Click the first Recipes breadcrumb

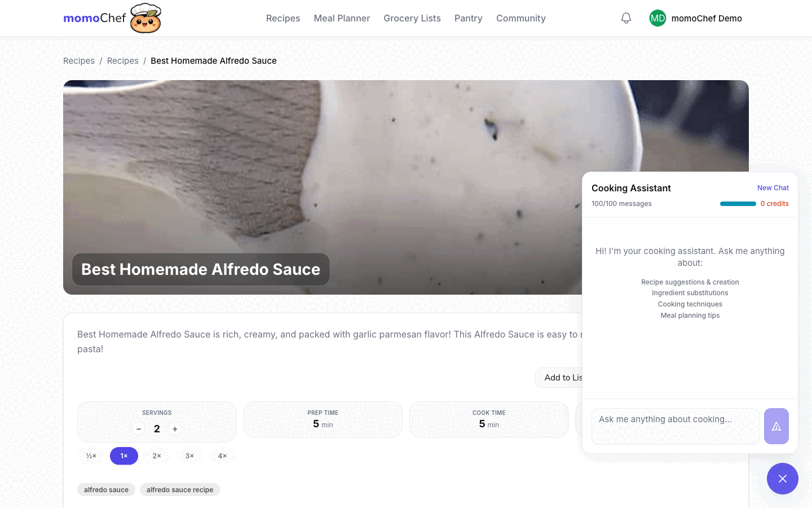pos(79,61)
